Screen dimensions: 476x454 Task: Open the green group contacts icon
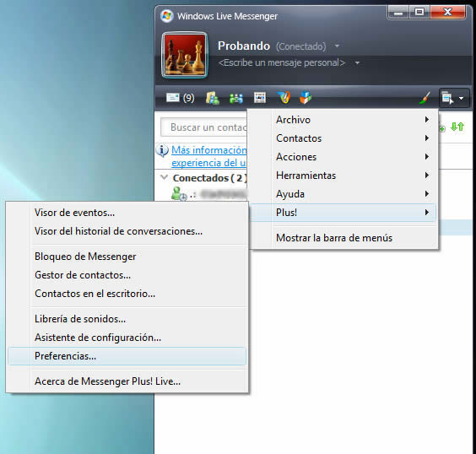[236, 99]
